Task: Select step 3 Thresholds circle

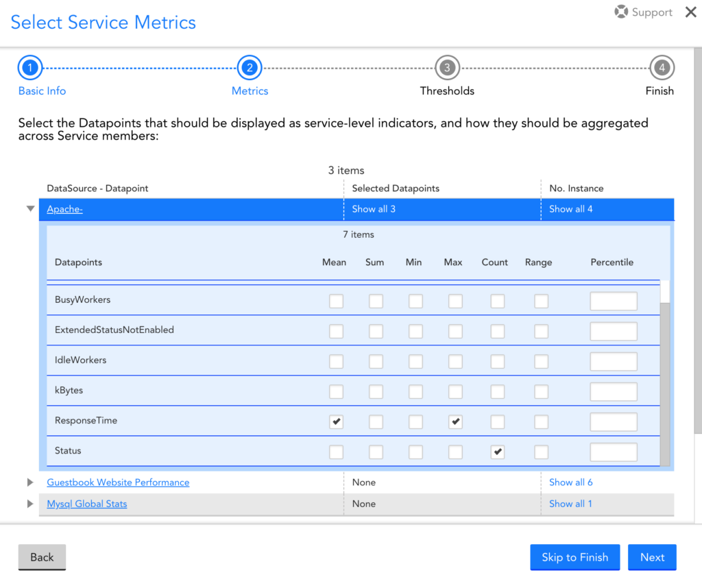Action: pos(447,68)
